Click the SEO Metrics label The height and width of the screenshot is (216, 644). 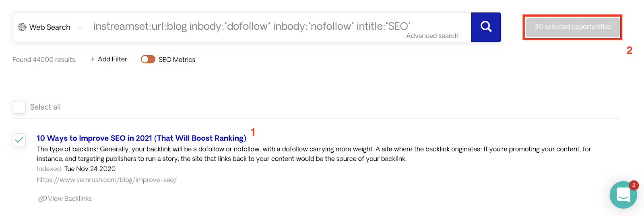click(177, 60)
